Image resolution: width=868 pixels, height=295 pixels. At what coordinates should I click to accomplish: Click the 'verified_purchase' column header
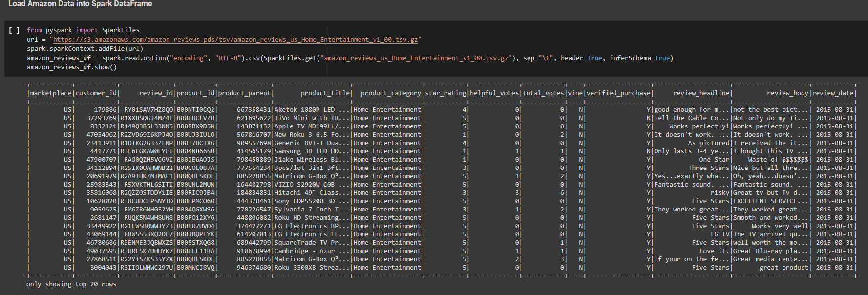coord(618,93)
